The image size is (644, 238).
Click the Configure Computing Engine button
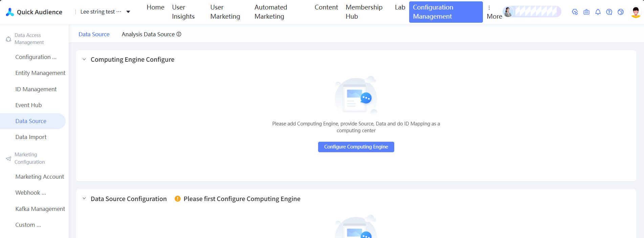tap(356, 147)
